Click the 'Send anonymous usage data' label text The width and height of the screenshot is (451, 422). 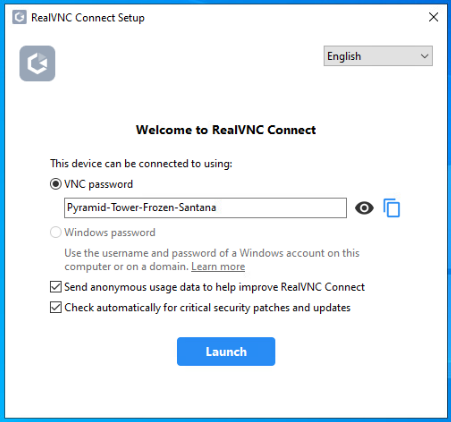214,287
